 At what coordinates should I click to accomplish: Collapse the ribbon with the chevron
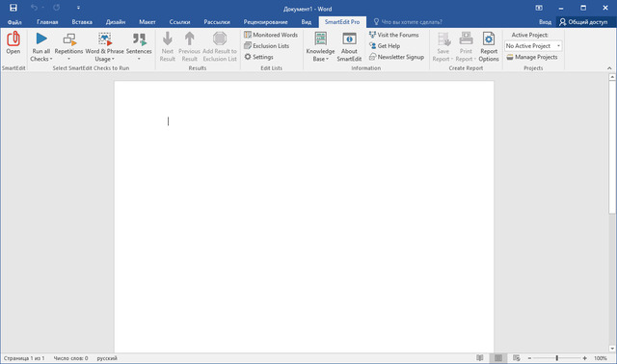(609, 68)
